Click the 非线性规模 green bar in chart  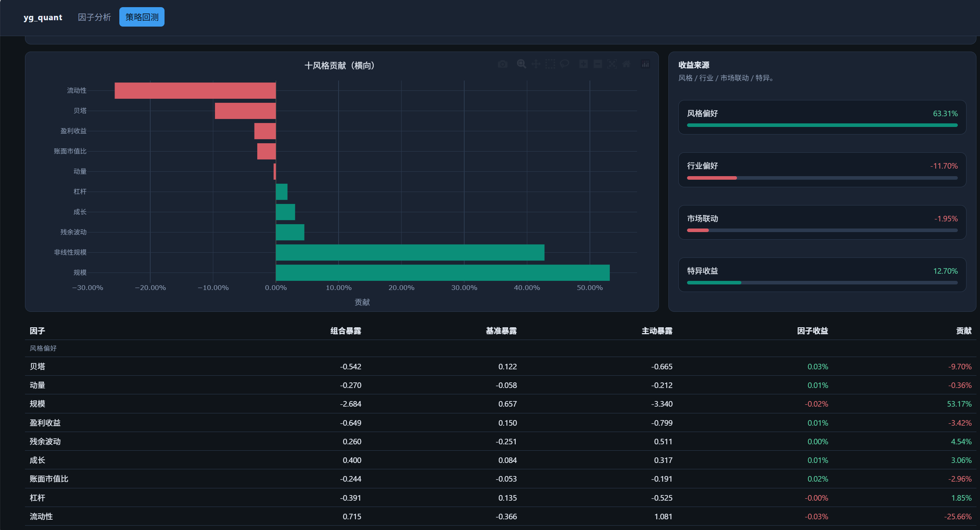pyautogui.click(x=410, y=252)
